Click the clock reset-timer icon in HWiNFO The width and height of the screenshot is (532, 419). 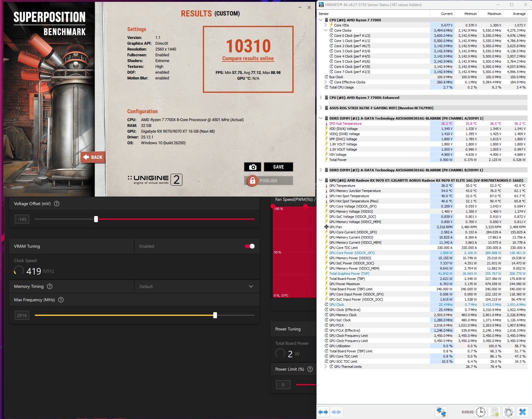click(x=481, y=412)
